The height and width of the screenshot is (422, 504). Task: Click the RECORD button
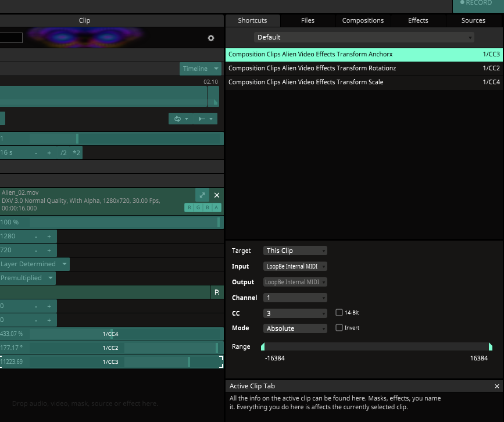(x=478, y=3)
